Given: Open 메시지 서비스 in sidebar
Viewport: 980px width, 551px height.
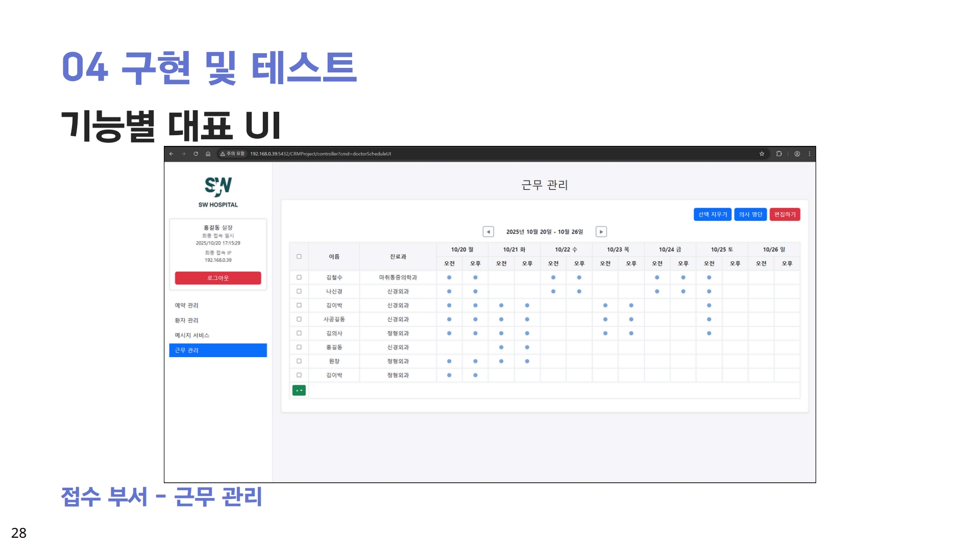Looking at the screenshot, I should [192, 335].
